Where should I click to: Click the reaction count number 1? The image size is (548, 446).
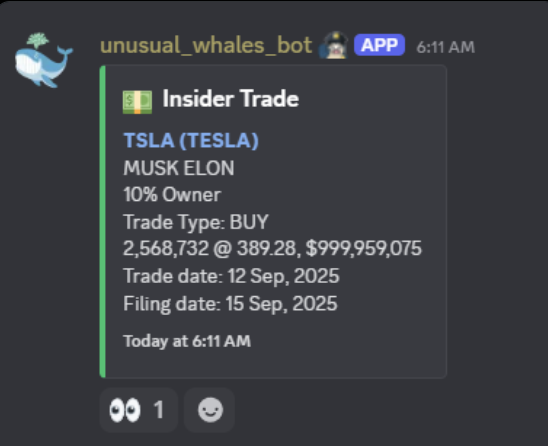(159, 410)
